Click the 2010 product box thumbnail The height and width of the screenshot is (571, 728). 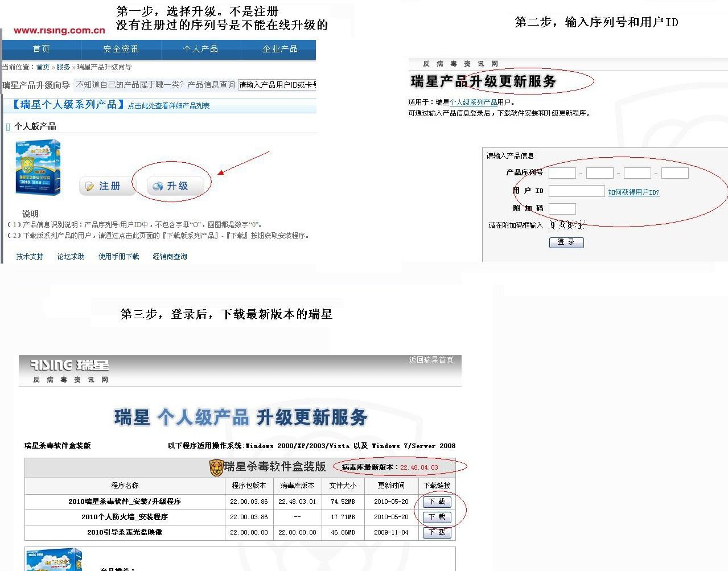pos(38,167)
